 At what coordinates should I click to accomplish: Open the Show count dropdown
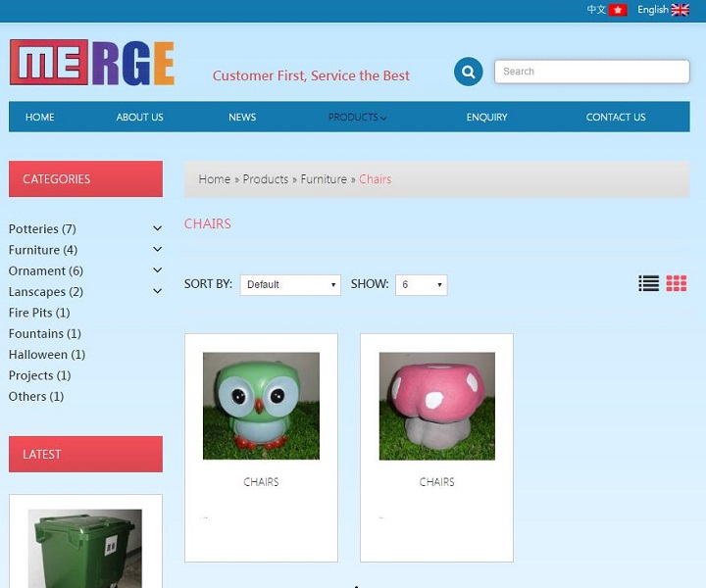click(x=422, y=285)
